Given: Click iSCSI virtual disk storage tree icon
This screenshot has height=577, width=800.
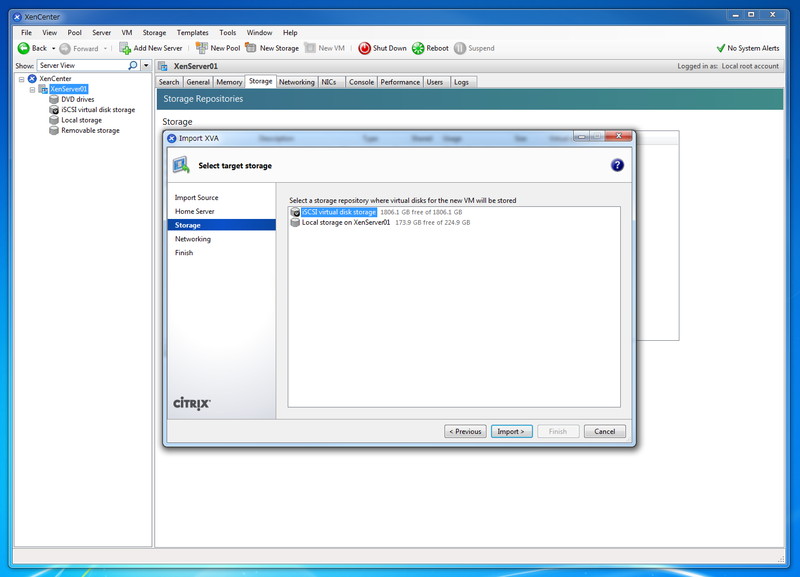Looking at the screenshot, I should click(54, 110).
